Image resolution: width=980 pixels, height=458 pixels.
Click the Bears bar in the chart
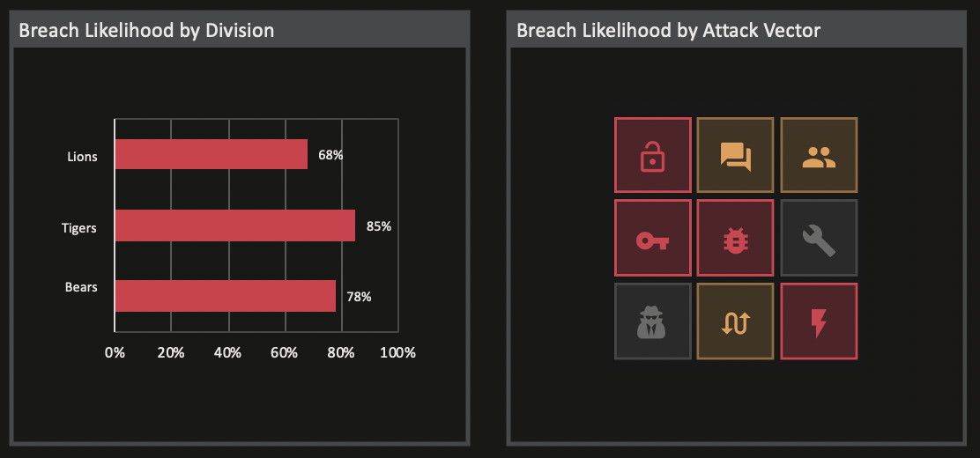click(225, 296)
